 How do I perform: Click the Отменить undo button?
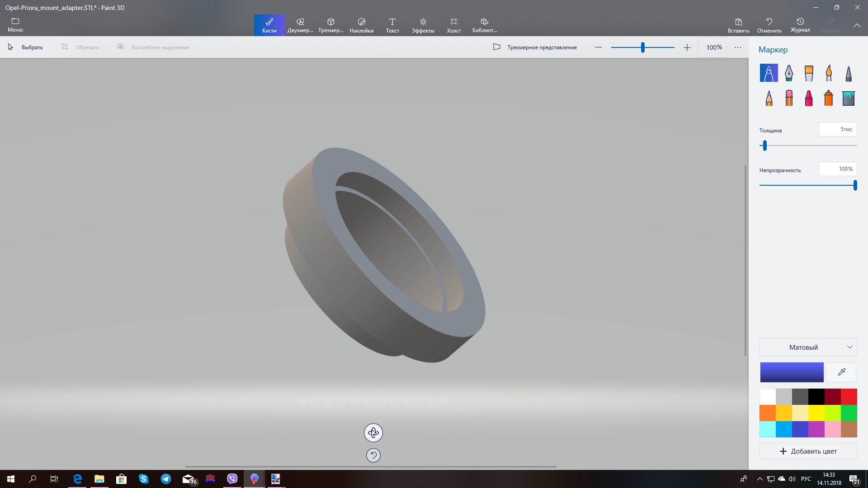click(x=769, y=25)
